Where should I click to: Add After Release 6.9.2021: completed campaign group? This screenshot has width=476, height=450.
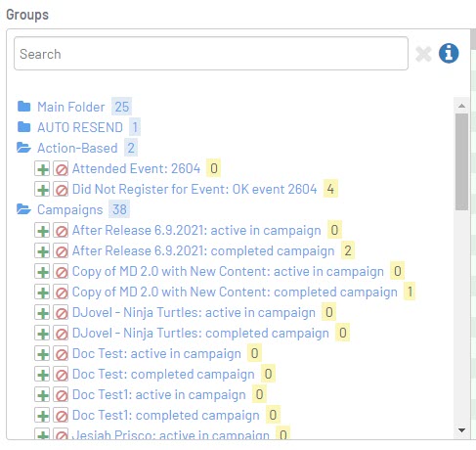click(42, 251)
